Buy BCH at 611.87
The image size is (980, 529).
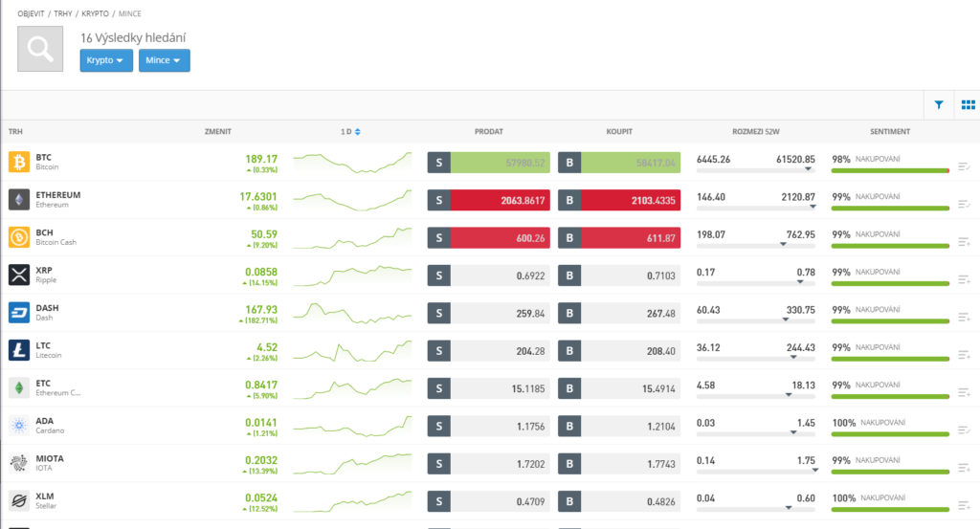[619, 238]
